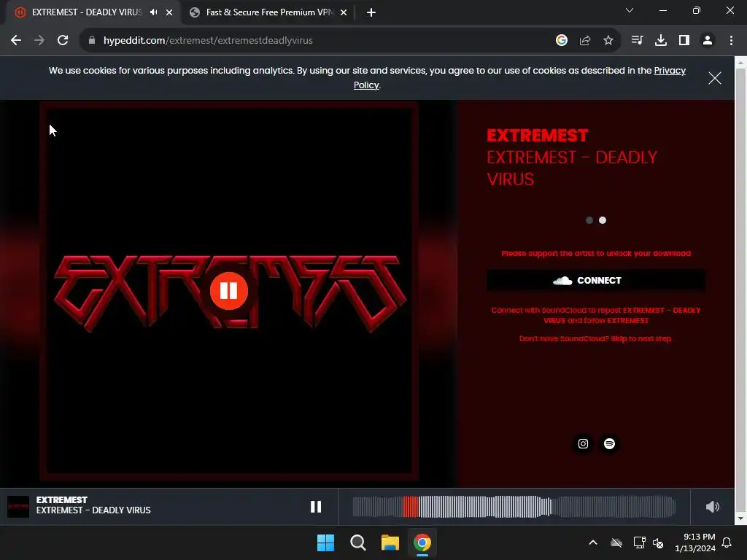
Task: View site information via the lock icon
Action: click(x=92, y=41)
